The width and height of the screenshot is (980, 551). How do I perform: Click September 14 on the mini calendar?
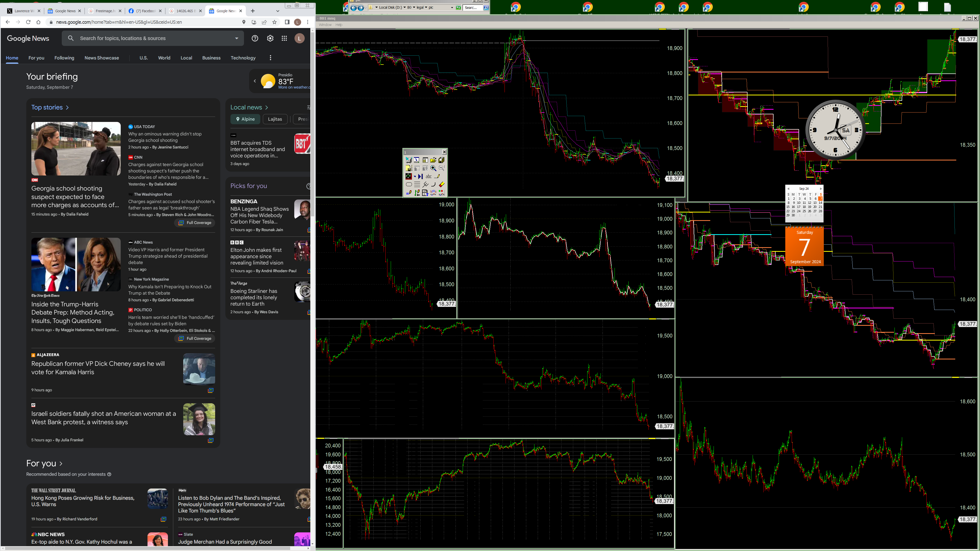click(820, 203)
